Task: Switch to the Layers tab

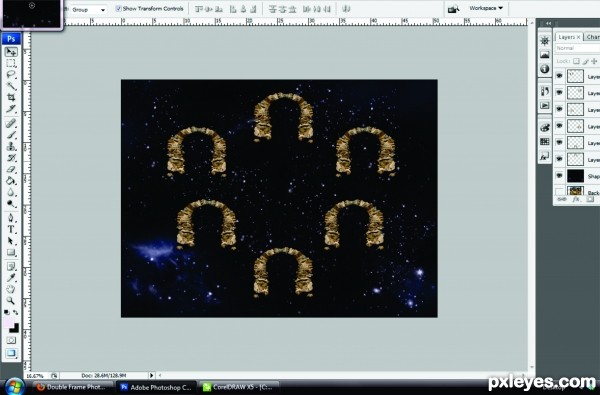Action: coord(569,37)
